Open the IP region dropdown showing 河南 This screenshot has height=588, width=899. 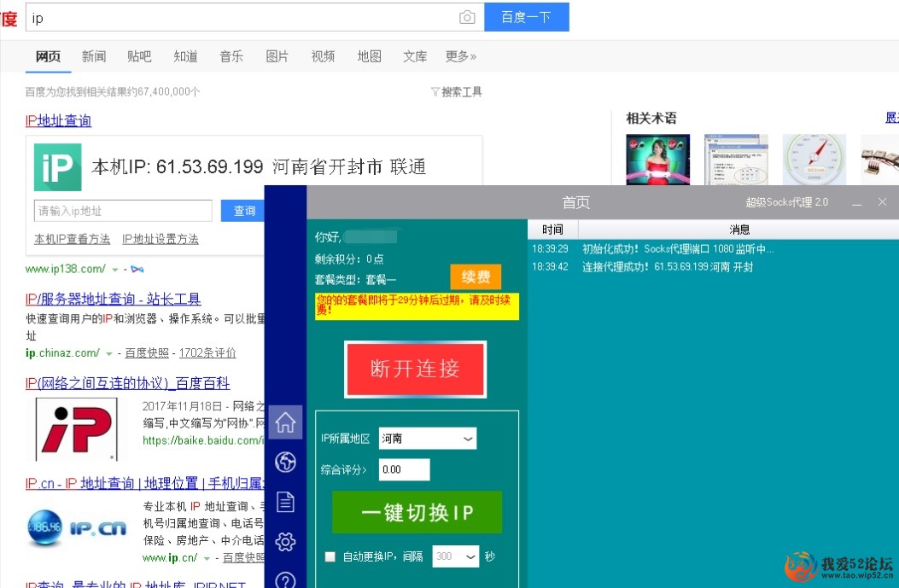point(427,439)
